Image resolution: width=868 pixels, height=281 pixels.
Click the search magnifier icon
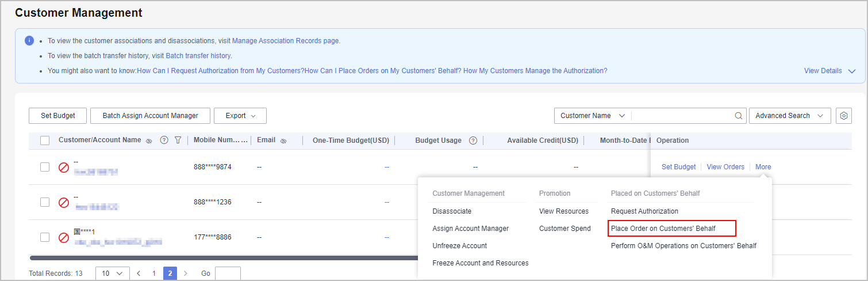pyautogui.click(x=739, y=116)
